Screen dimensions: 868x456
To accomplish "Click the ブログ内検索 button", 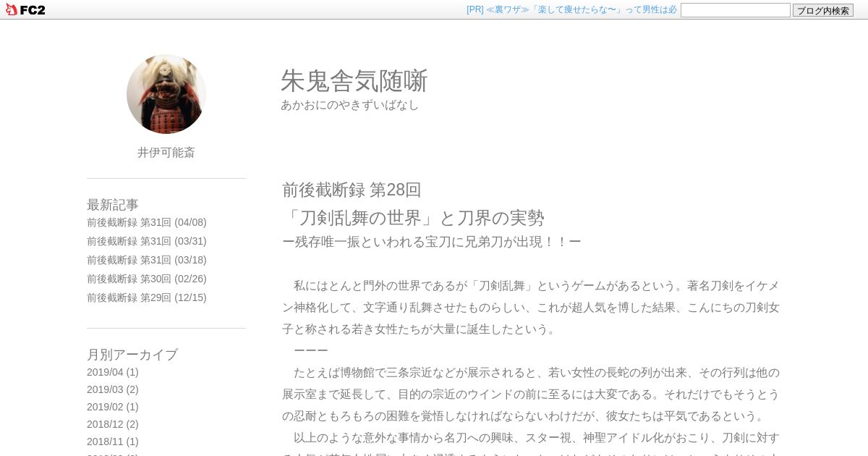I will 823,10.
